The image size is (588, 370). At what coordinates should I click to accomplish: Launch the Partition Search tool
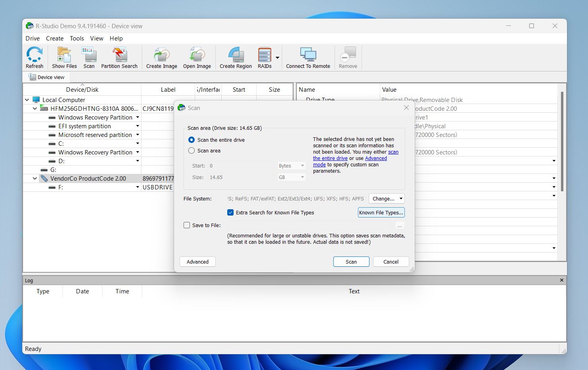click(x=119, y=57)
